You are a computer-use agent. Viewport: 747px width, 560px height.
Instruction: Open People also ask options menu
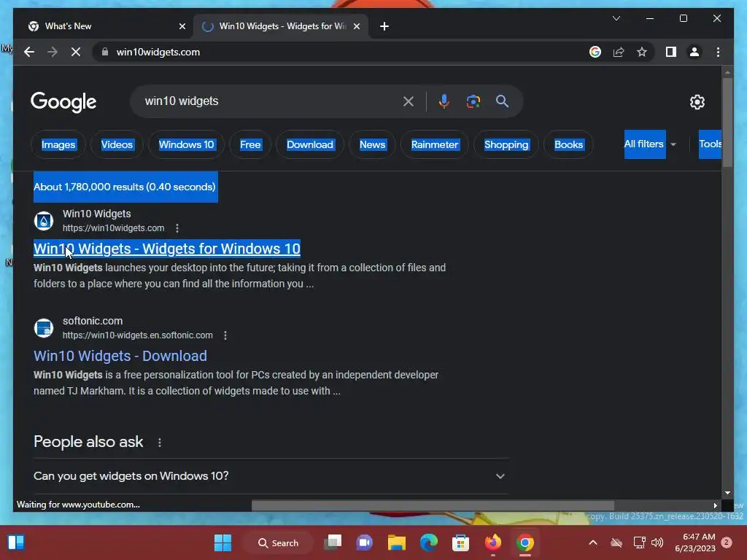click(x=160, y=443)
